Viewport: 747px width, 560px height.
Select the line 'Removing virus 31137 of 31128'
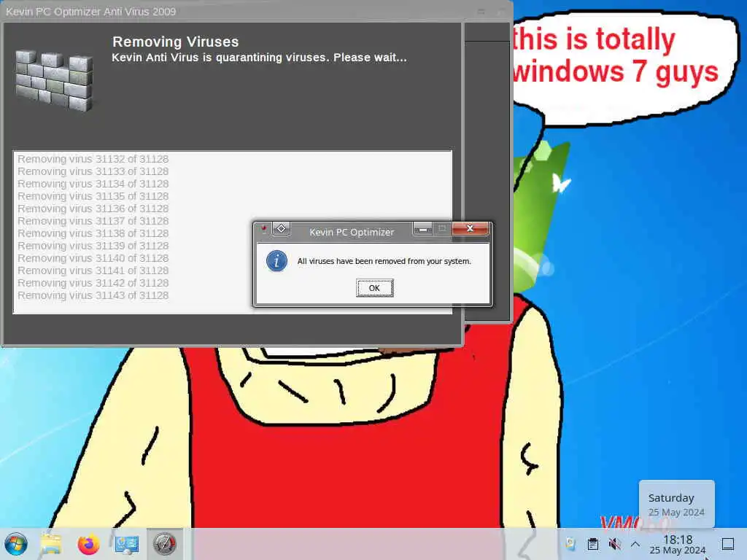click(x=93, y=221)
